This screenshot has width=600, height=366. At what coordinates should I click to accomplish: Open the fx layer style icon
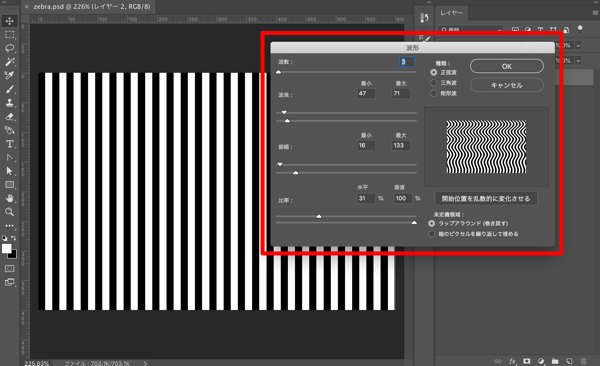(x=512, y=361)
